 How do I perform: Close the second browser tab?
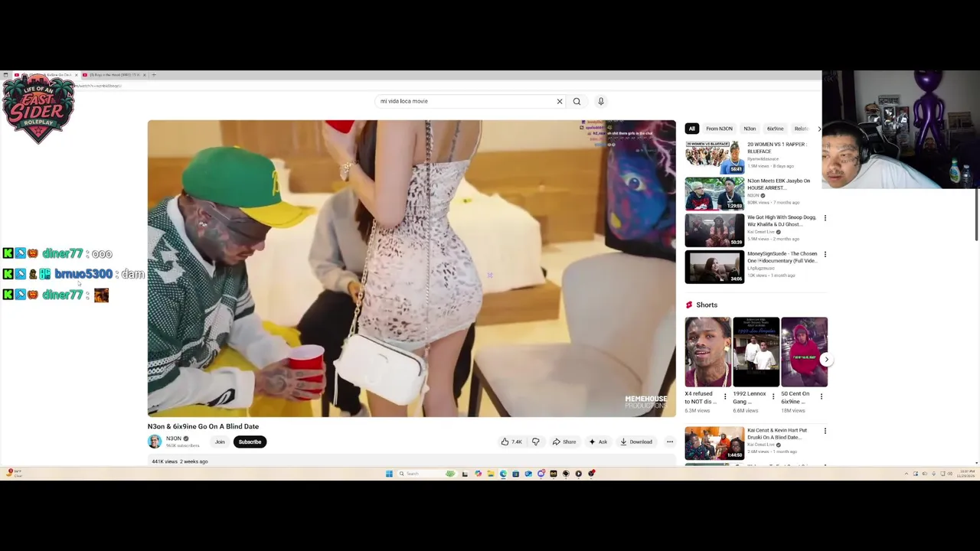coord(144,75)
